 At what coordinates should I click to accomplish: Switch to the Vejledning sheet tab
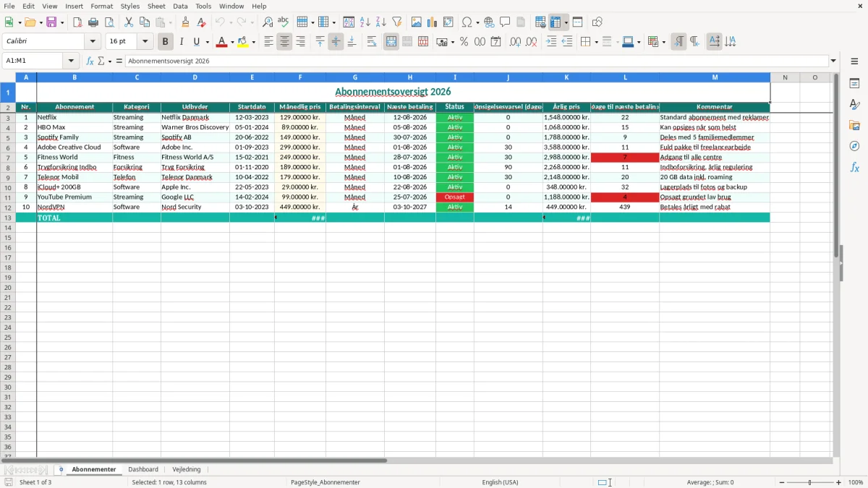(187, 469)
